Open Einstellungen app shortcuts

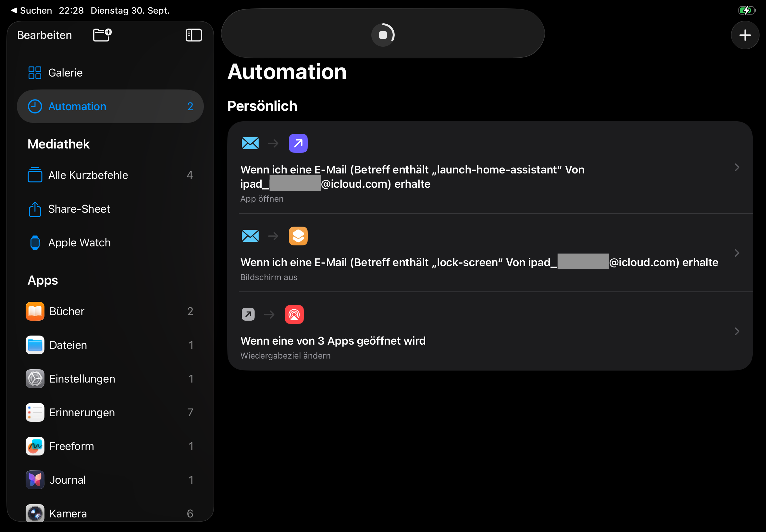coord(82,378)
